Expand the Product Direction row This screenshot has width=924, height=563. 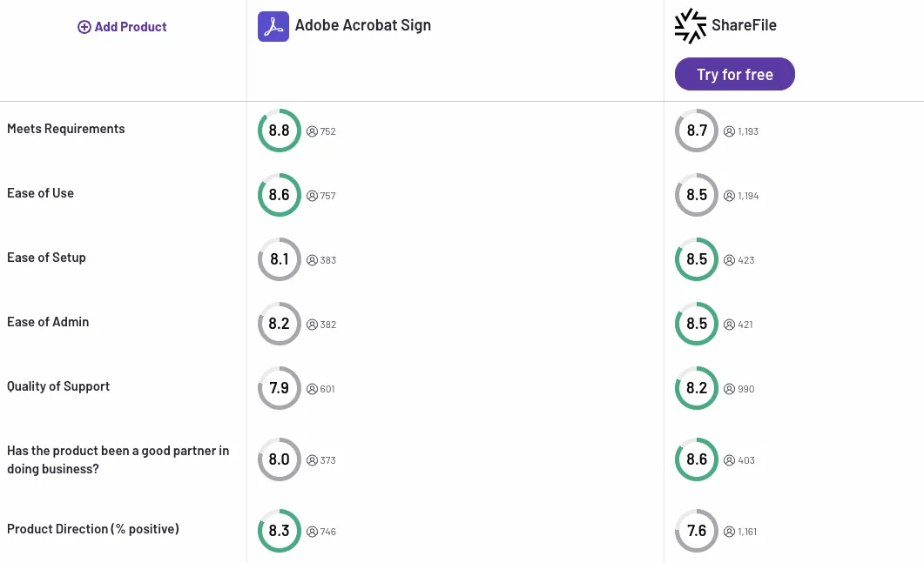point(92,528)
